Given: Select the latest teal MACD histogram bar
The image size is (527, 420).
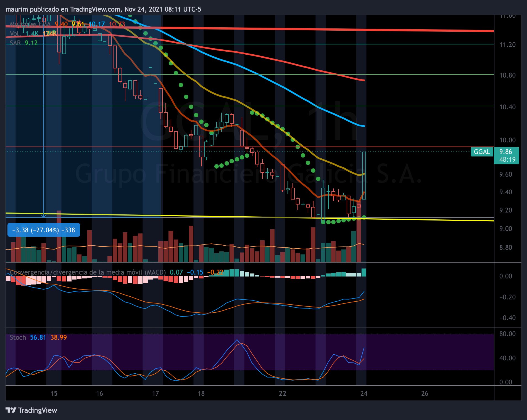Looking at the screenshot, I should click(x=364, y=272).
